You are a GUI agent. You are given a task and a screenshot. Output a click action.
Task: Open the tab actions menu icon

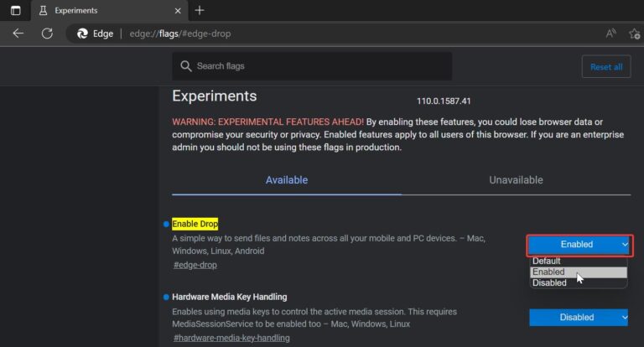[16, 10]
